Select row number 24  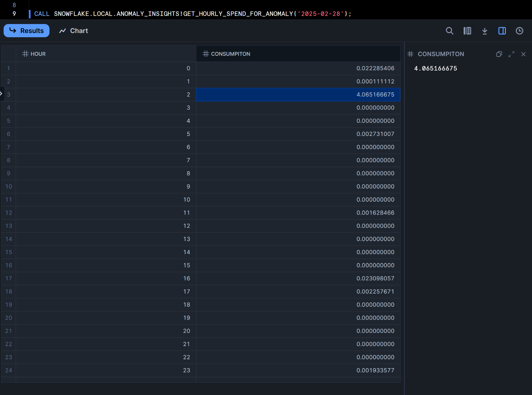9,370
